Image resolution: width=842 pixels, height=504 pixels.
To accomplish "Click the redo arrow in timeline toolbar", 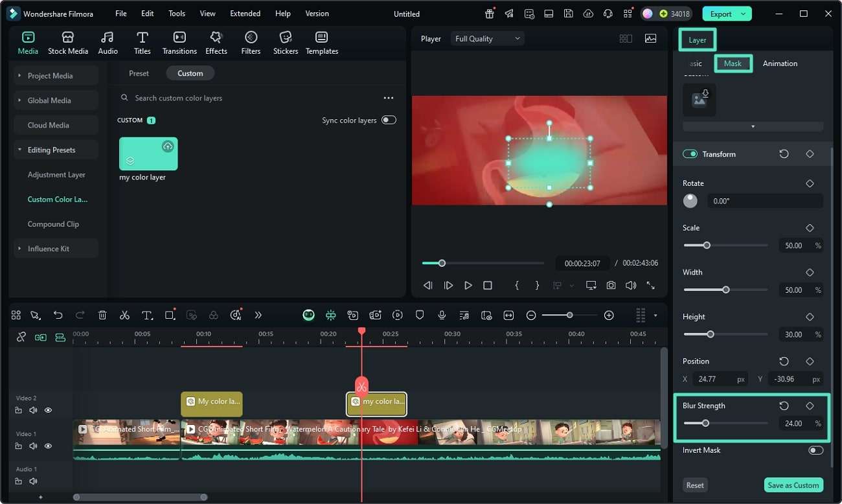I will 80,315.
